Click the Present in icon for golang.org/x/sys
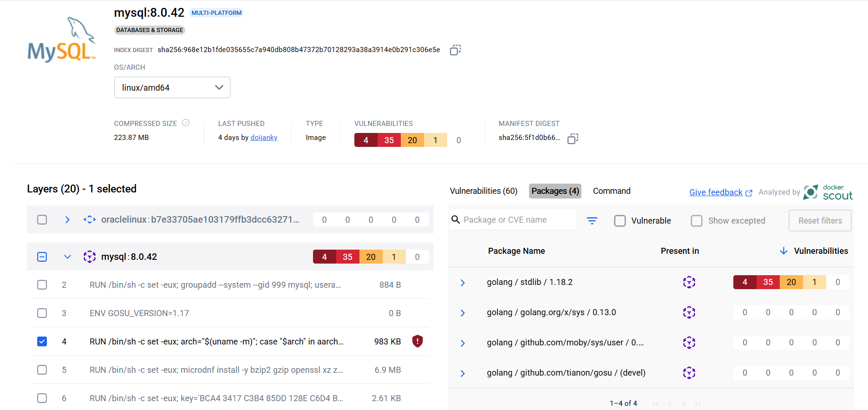Screen dimensions: 868x410 click(689, 312)
